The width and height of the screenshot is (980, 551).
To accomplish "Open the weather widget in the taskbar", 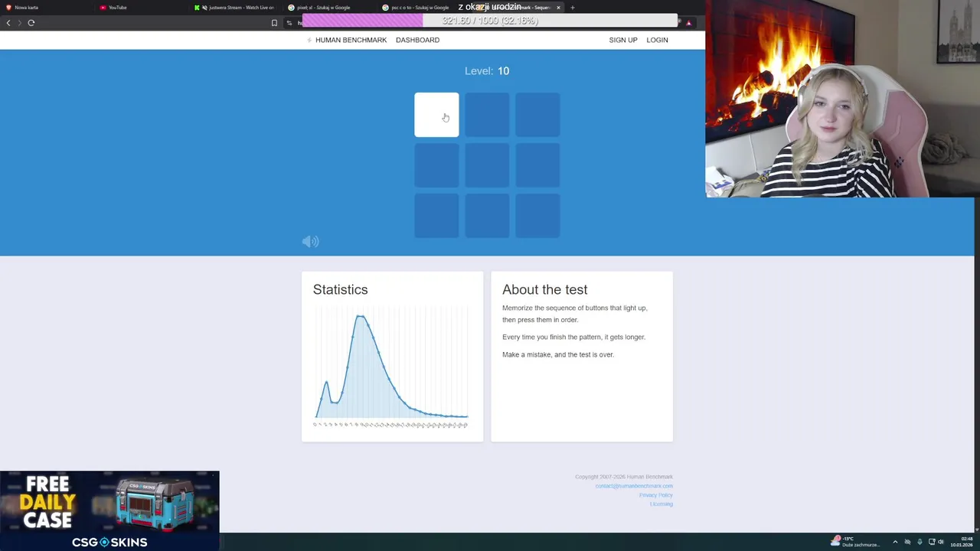I will click(855, 542).
